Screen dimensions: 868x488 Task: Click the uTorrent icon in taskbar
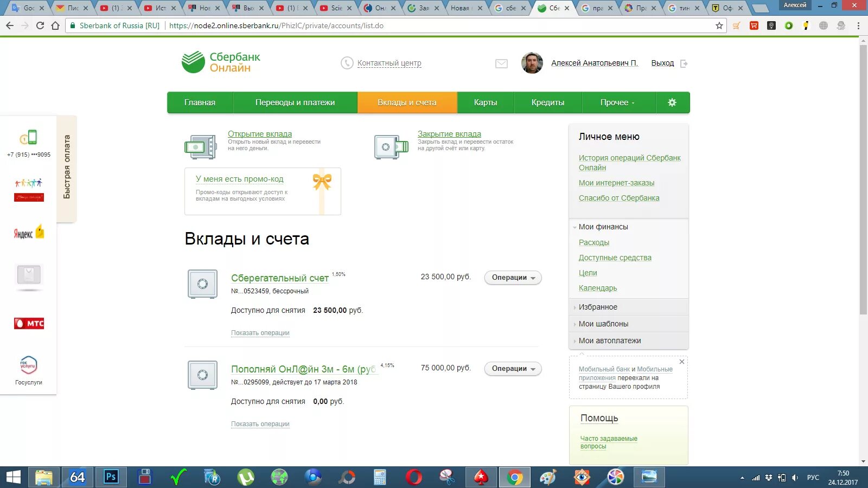[246, 477]
